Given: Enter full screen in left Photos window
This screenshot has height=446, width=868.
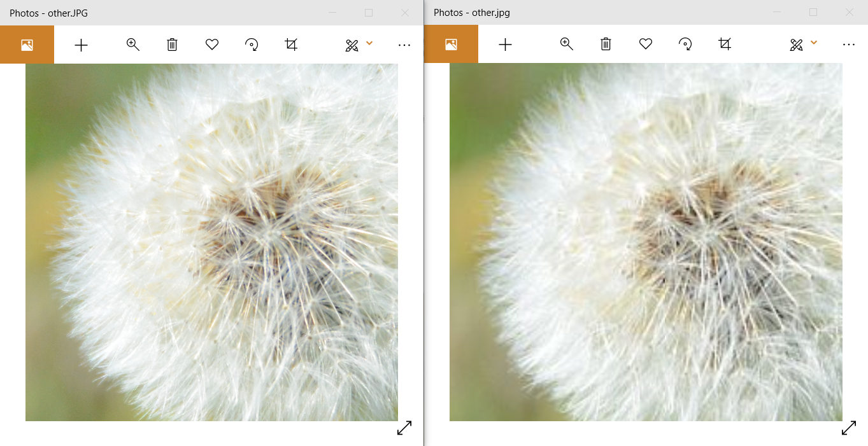Looking at the screenshot, I should tap(404, 428).
